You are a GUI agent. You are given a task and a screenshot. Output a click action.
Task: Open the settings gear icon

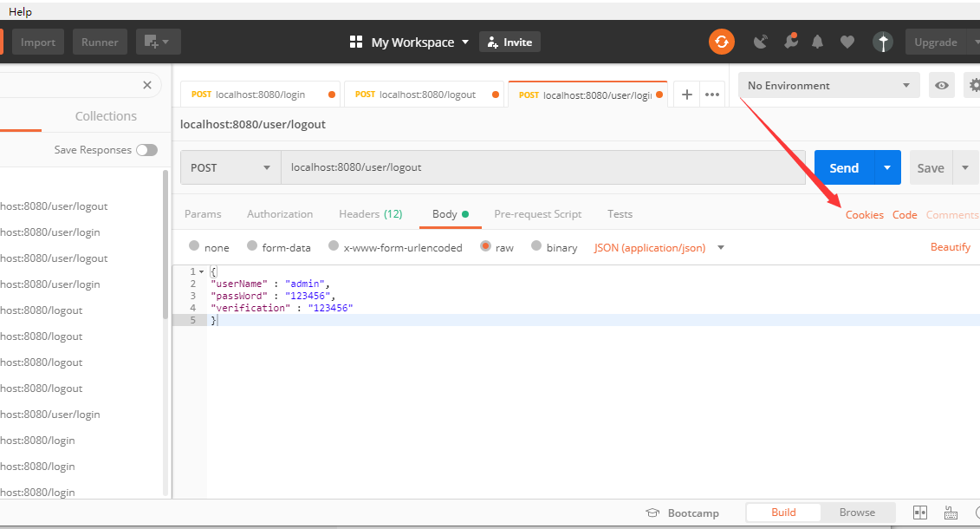point(974,84)
